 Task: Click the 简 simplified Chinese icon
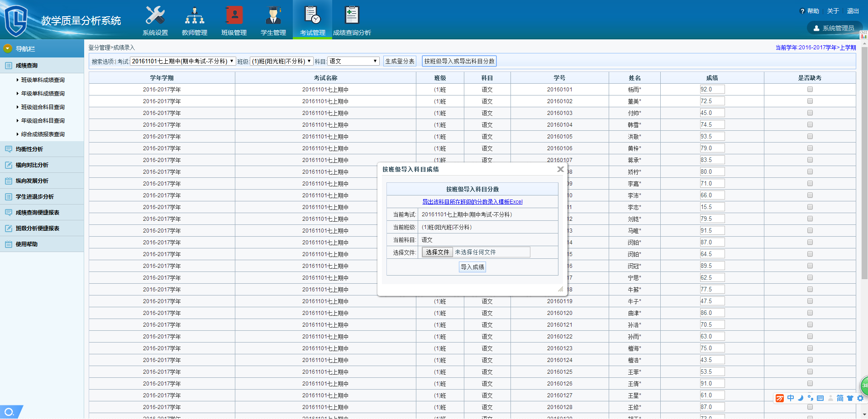[x=840, y=398]
